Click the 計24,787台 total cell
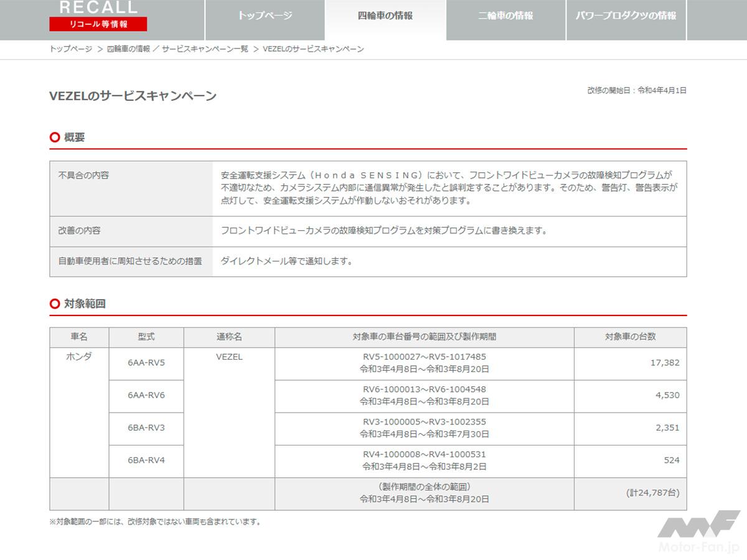Viewport: 747px width, 560px height. pos(652,493)
